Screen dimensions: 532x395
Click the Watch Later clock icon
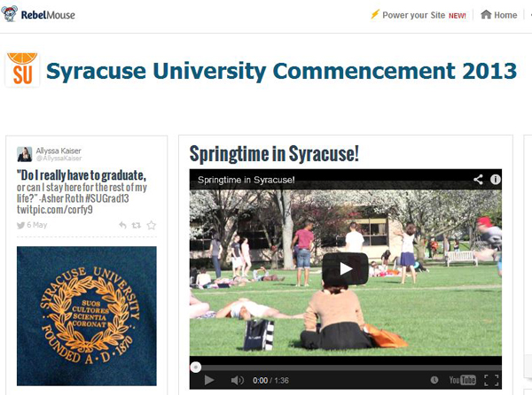434,380
